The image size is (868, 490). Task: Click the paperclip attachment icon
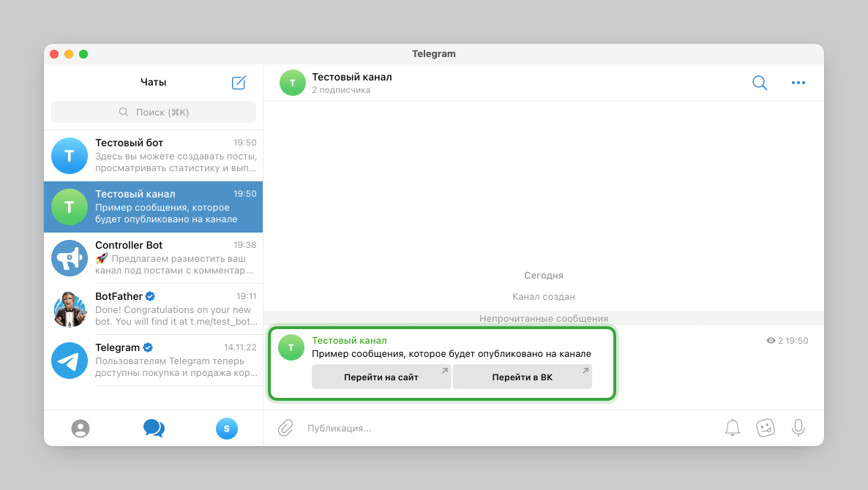coord(285,428)
